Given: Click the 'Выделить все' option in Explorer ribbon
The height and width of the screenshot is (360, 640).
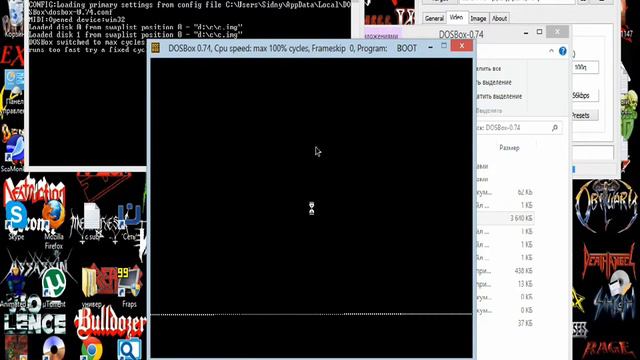Looking at the screenshot, I should click(489, 69).
